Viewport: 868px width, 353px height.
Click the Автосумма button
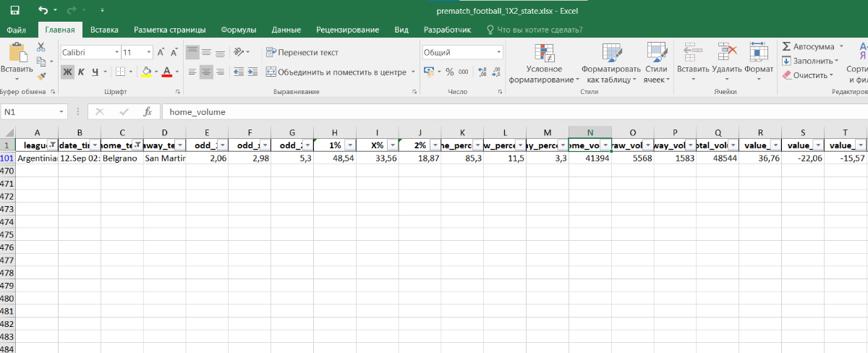click(x=808, y=46)
